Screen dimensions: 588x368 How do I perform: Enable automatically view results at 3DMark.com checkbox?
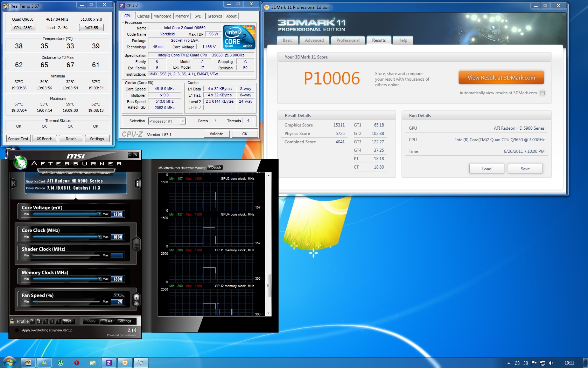[x=542, y=93]
